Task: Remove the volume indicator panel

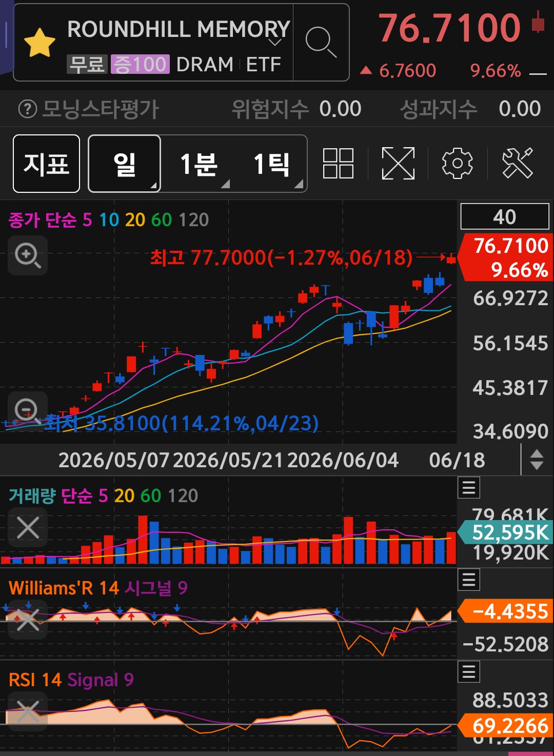Action: [x=28, y=528]
